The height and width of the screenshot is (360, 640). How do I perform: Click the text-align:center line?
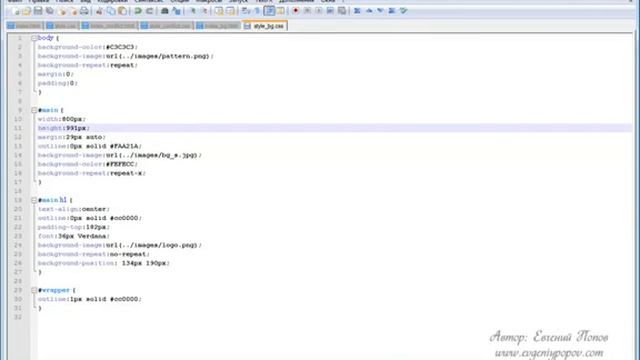[74, 209]
